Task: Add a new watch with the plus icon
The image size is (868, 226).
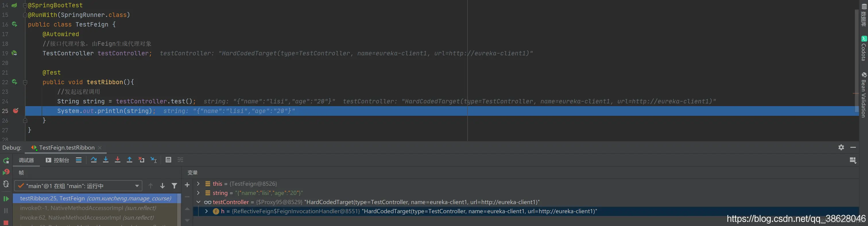Action: 187,185
